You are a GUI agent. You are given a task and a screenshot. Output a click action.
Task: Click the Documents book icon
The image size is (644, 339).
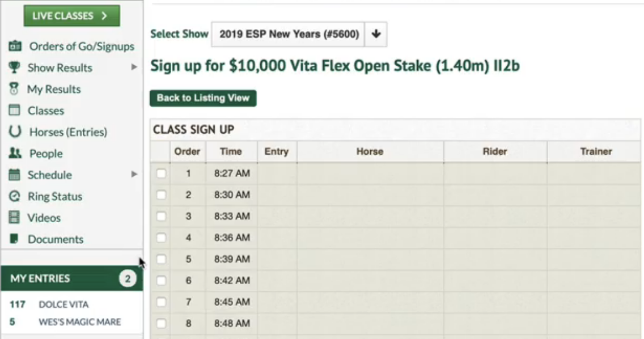tap(14, 239)
